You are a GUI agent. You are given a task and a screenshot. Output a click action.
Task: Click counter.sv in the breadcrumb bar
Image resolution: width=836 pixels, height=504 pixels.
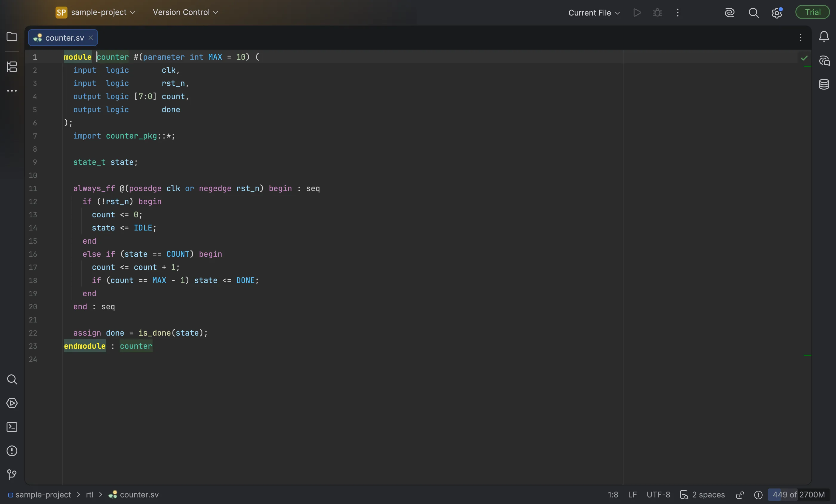133,494
